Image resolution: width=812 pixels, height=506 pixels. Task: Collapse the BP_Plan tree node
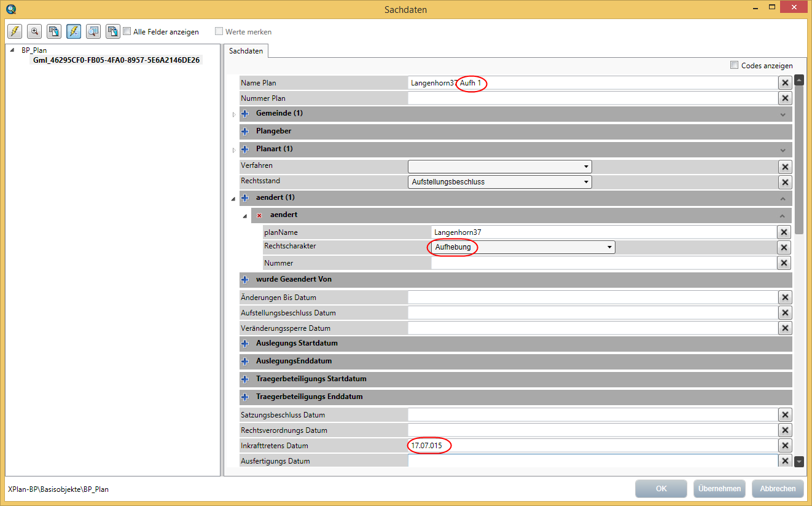point(13,50)
